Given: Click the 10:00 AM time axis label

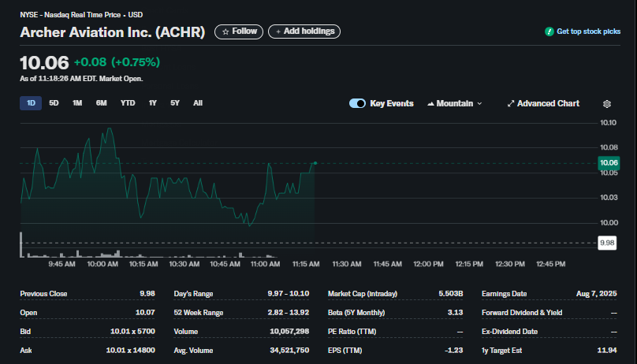Looking at the screenshot, I should coord(102,264).
